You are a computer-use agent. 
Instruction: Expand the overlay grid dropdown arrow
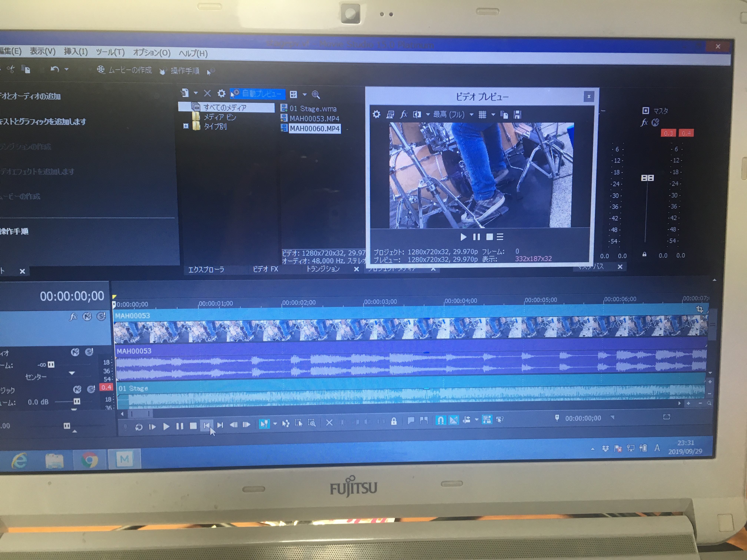[x=493, y=115]
